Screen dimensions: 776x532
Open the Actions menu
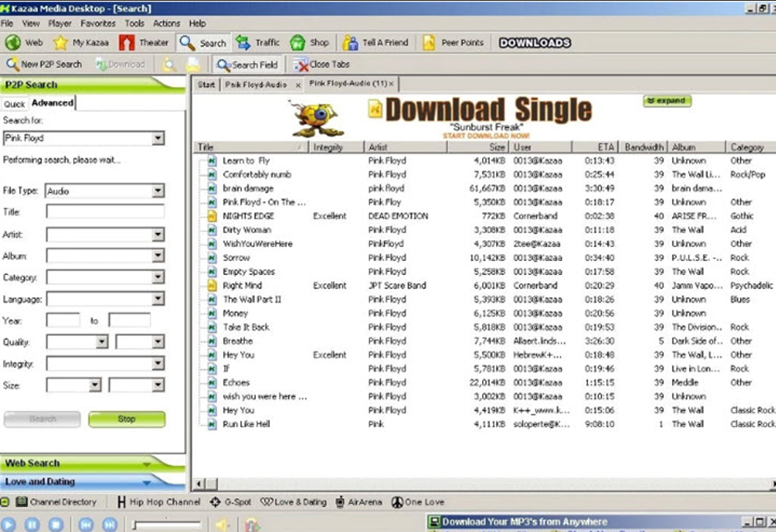pos(167,24)
